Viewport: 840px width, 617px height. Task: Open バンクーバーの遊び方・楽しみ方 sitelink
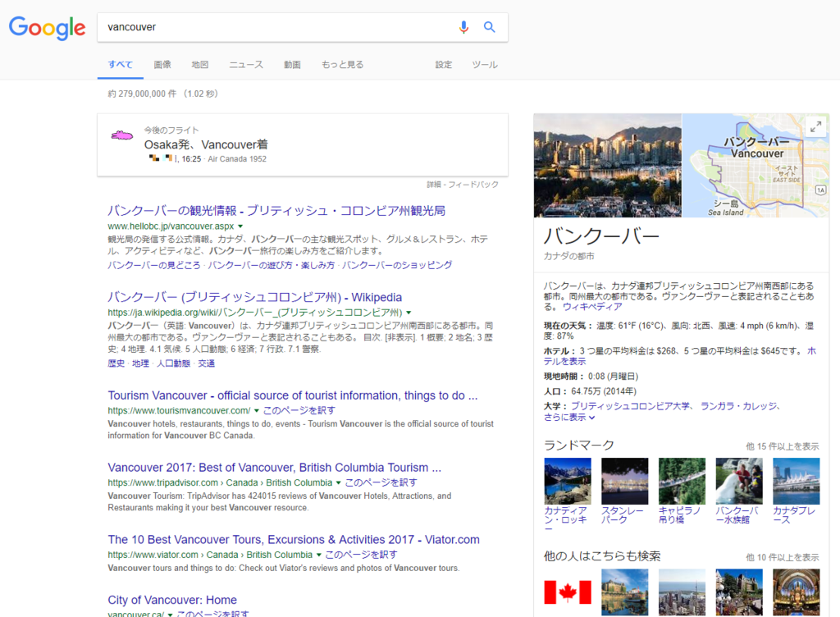(271, 265)
